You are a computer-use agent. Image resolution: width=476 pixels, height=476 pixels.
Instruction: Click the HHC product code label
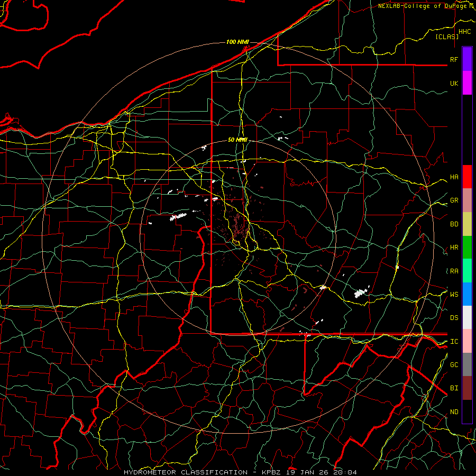tap(464, 32)
